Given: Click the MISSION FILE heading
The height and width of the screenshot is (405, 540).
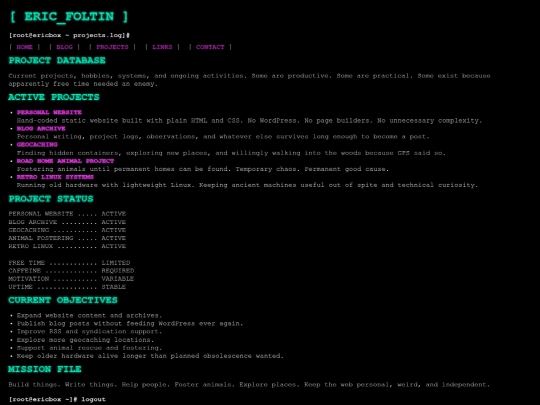Looking at the screenshot, I should 45,369.
